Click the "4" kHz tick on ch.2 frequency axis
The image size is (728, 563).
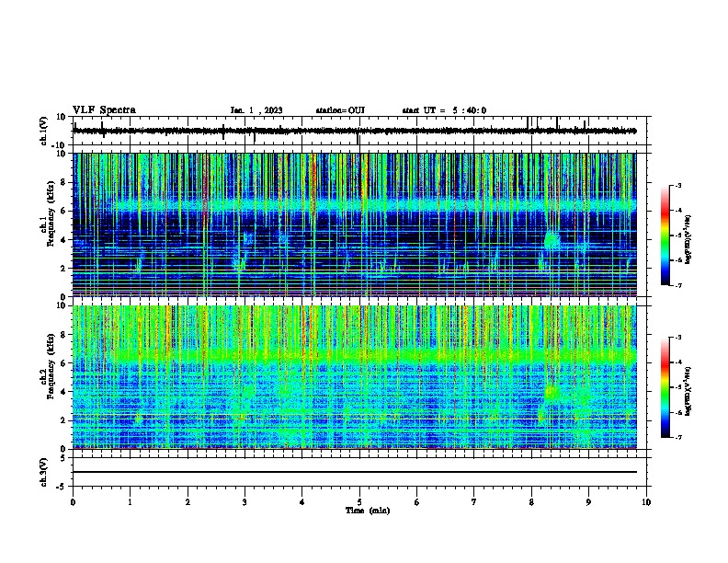pyautogui.click(x=63, y=392)
